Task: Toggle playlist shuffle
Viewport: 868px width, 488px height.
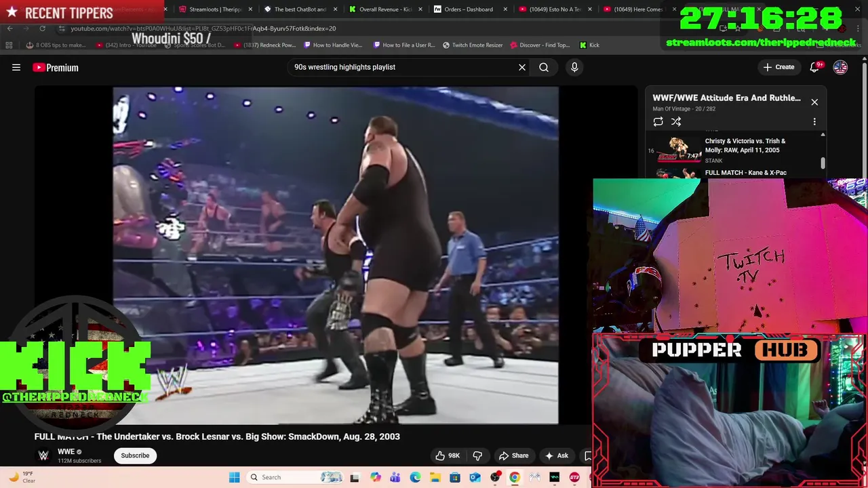Action: 676,122
